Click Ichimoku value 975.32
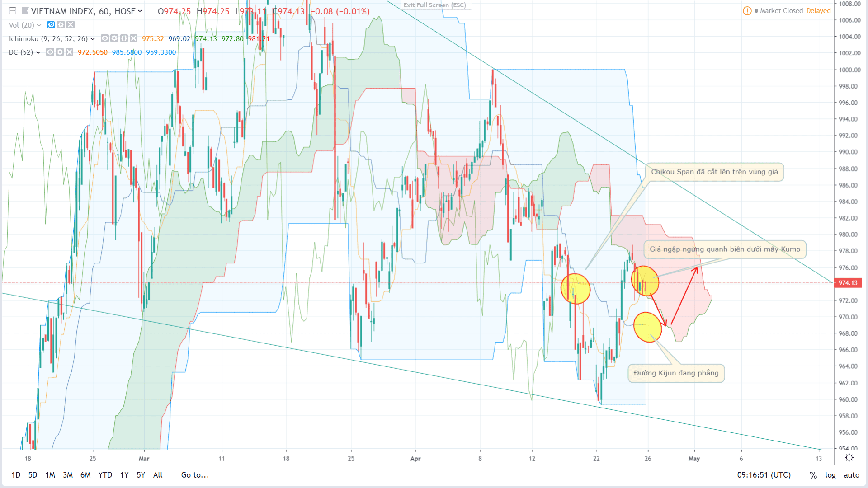The height and width of the screenshot is (488, 868). pyautogui.click(x=153, y=39)
